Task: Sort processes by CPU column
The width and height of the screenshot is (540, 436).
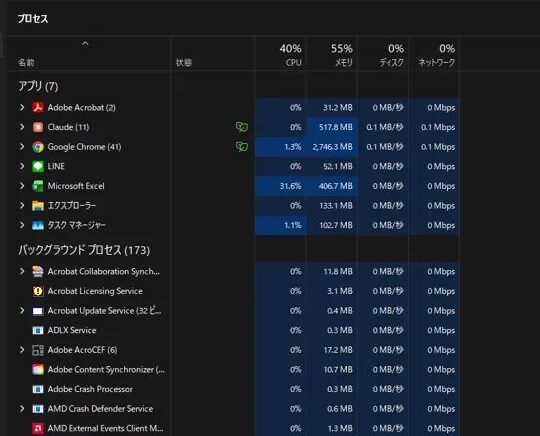Action: pos(294,62)
